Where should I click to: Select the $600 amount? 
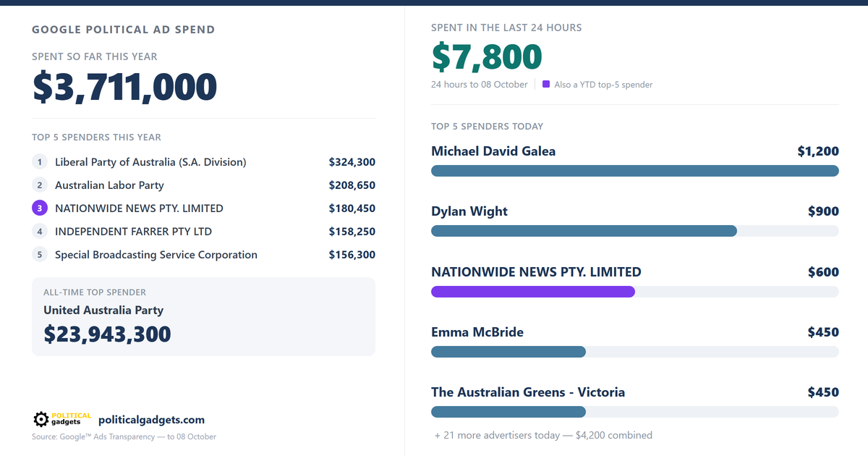(x=823, y=272)
